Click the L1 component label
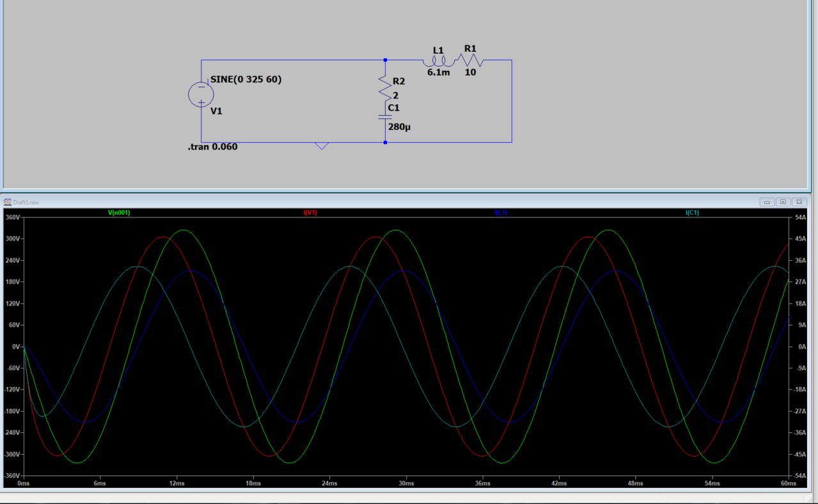The width and height of the screenshot is (818, 504). pyautogui.click(x=438, y=50)
